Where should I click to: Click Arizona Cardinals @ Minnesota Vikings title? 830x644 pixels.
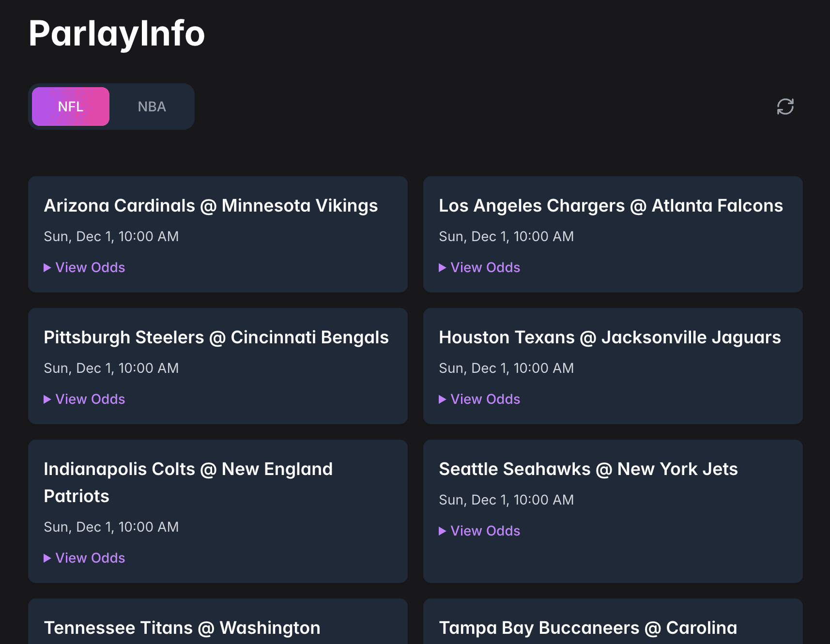point(211,206)
